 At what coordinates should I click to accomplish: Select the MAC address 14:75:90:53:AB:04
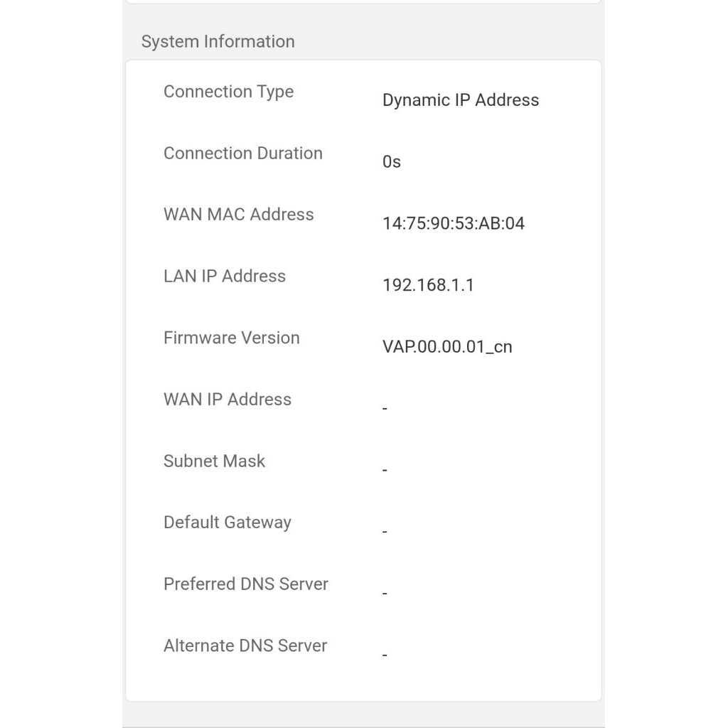454,223
